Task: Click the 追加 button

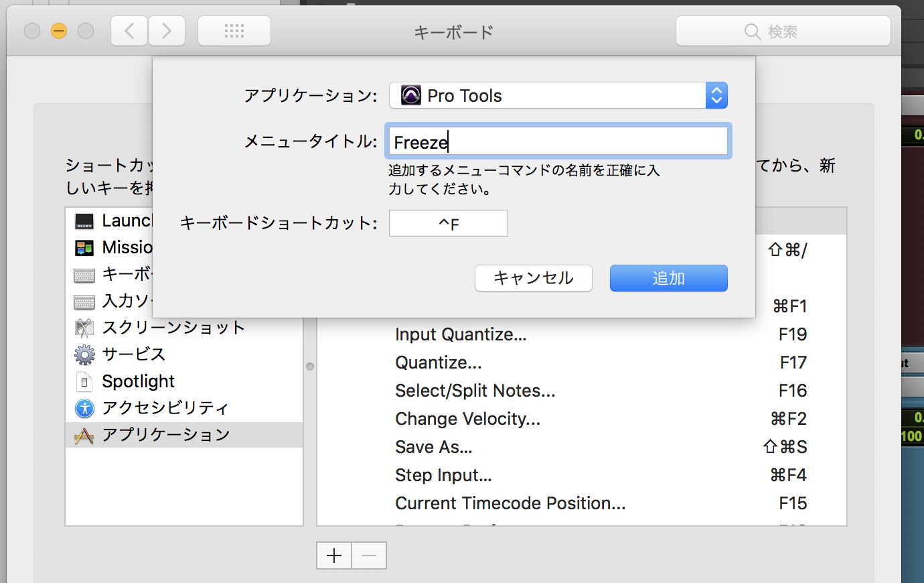Action: pos(668,278)
